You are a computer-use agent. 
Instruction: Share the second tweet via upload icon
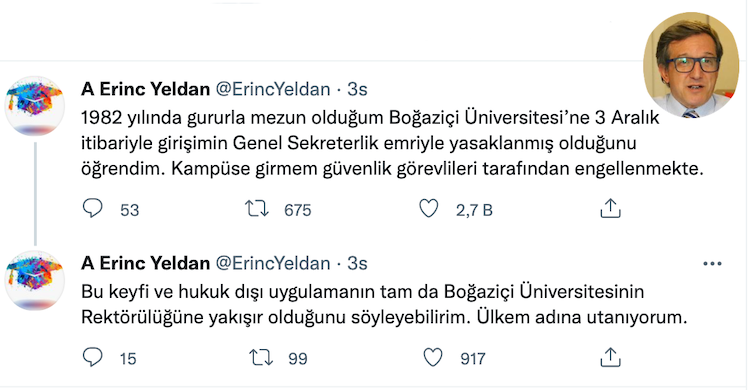click(610, 357)
